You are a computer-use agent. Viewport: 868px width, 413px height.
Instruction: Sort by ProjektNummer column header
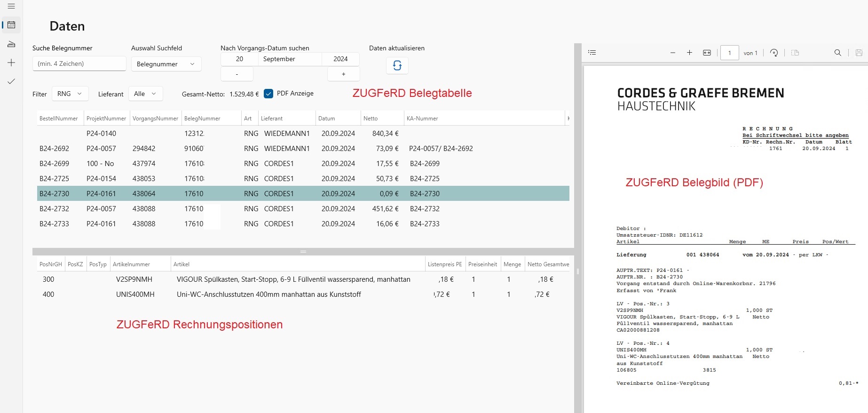(107, 119)
